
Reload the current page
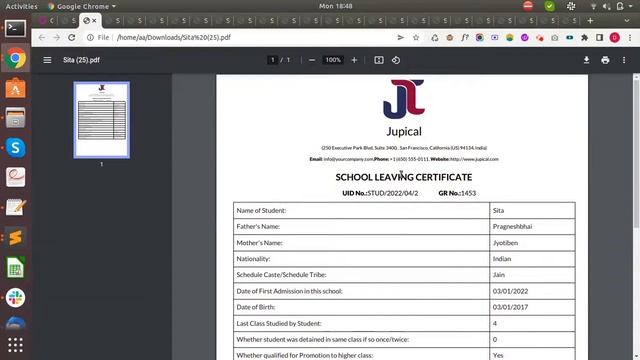pos(72,38)
